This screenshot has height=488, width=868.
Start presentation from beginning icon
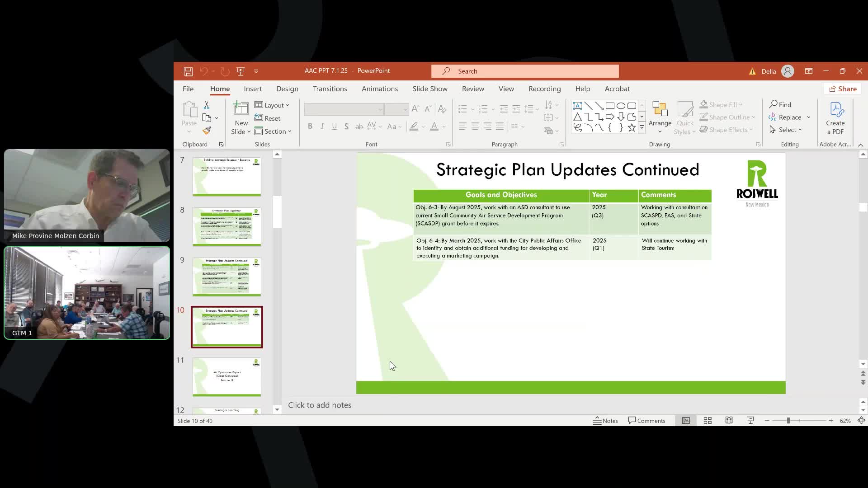(x=241, y=71)
